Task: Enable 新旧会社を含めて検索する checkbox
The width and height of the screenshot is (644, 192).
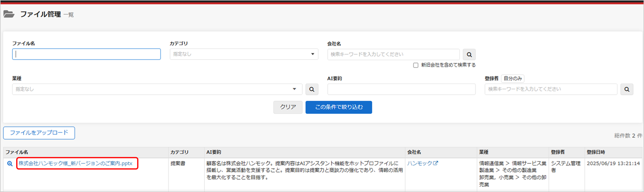Action: pos(416,65)
